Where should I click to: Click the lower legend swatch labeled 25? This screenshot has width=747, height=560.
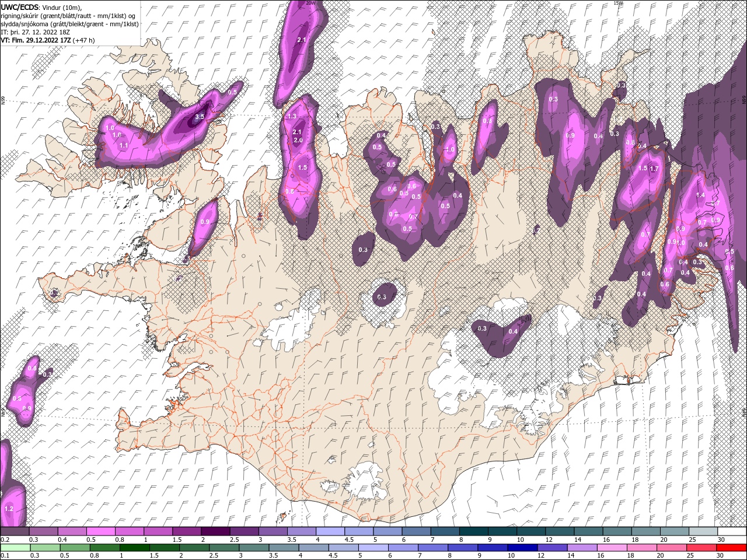coord(702,547)
